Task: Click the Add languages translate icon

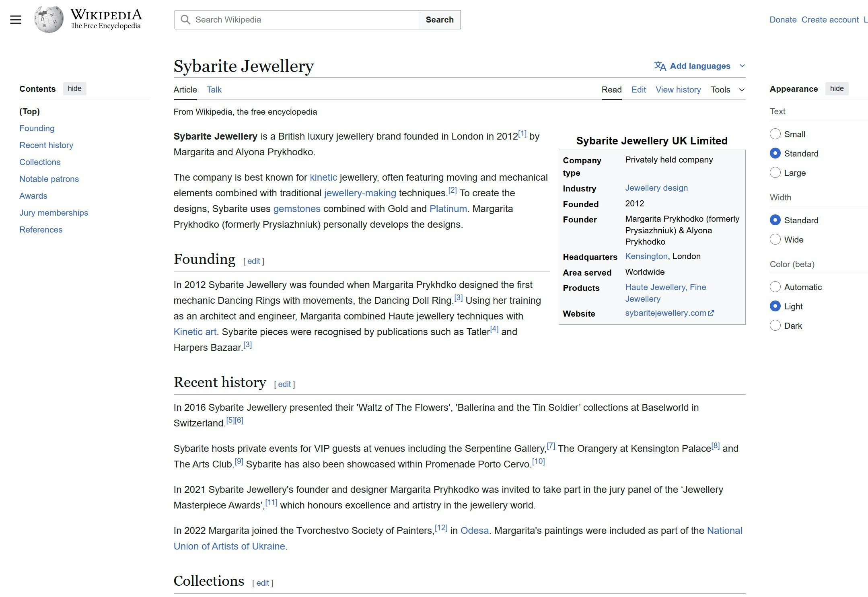Action: click(660, 66)
